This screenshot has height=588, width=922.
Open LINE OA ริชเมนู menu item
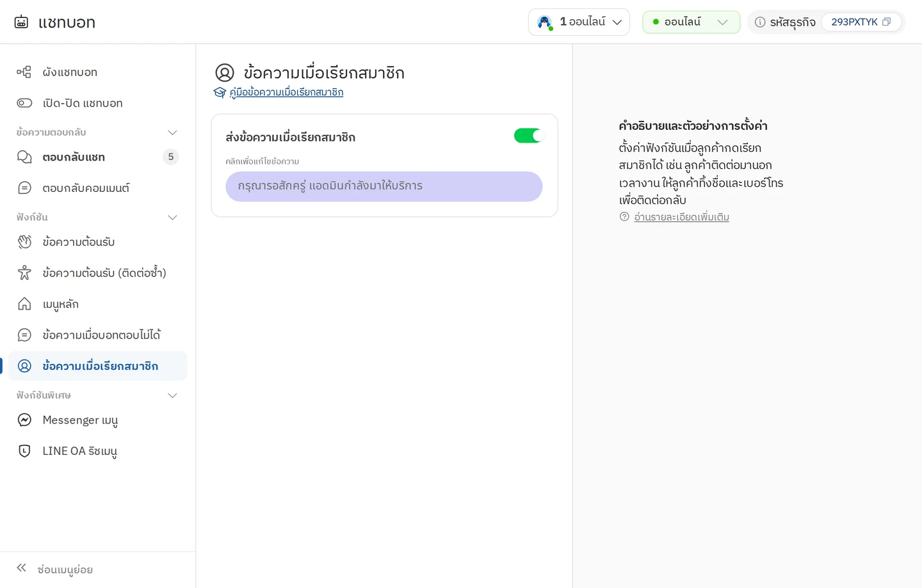[97, 451]
